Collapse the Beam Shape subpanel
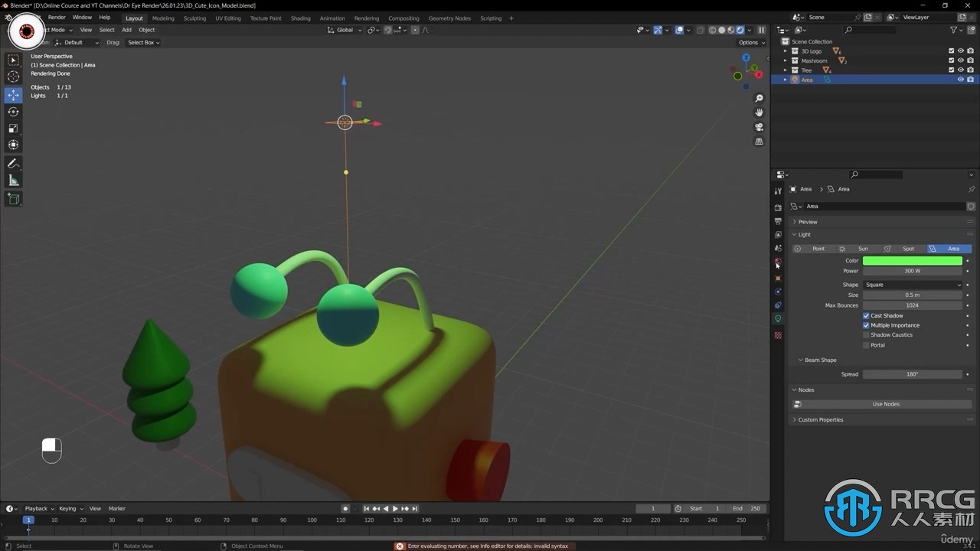The image size is (980, 551). point(820,360)
